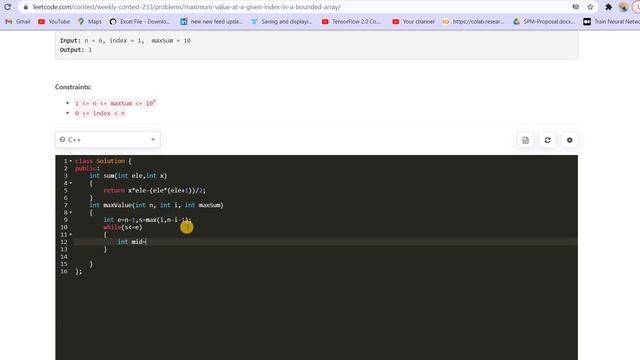Open the TensorFlow 2.0 bookmark
The image size is (640, 360).
(x=351, y=22)
